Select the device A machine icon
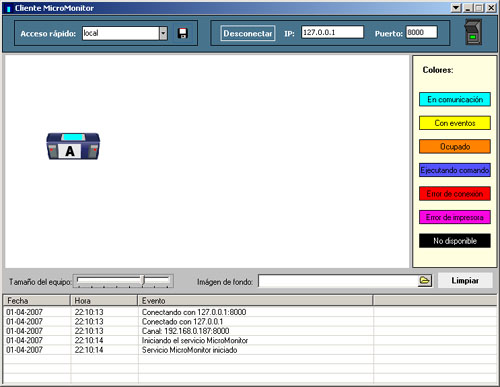500x387 pixels. (73, 146)
